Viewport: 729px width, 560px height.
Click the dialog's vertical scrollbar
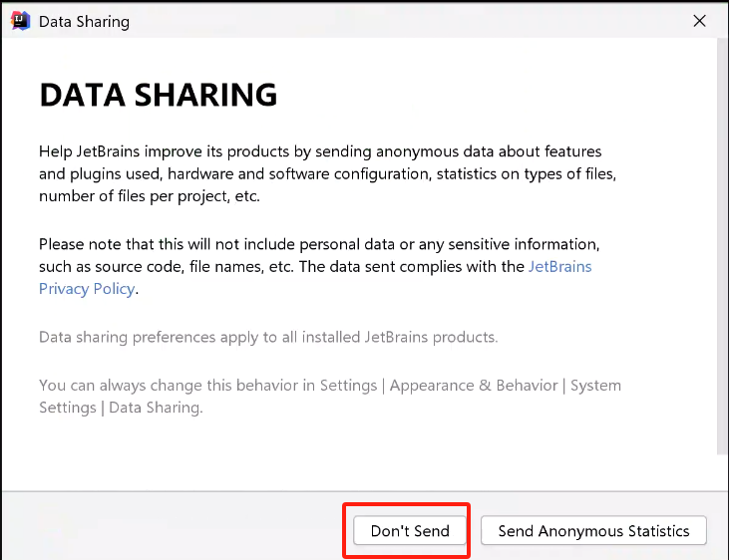722,246
